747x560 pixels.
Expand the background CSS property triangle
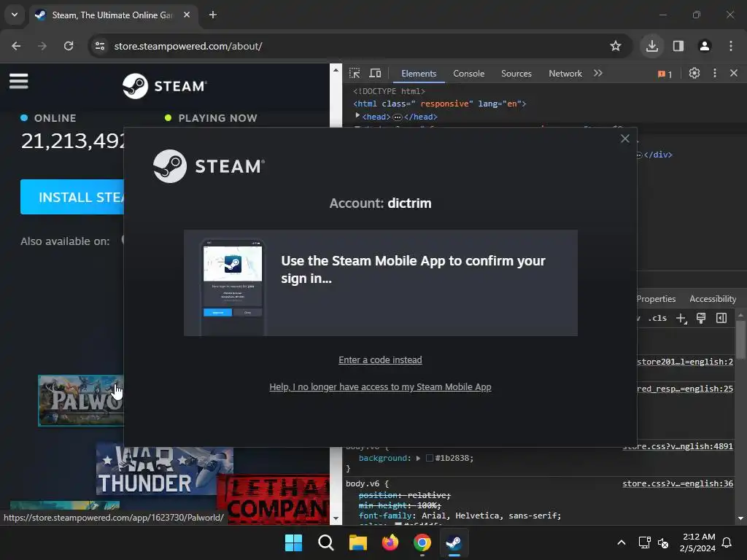point(418,458)
